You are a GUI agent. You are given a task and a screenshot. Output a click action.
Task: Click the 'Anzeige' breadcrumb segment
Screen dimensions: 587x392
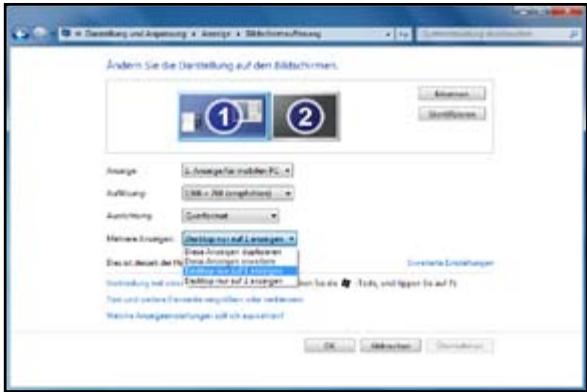click(216, 34)
